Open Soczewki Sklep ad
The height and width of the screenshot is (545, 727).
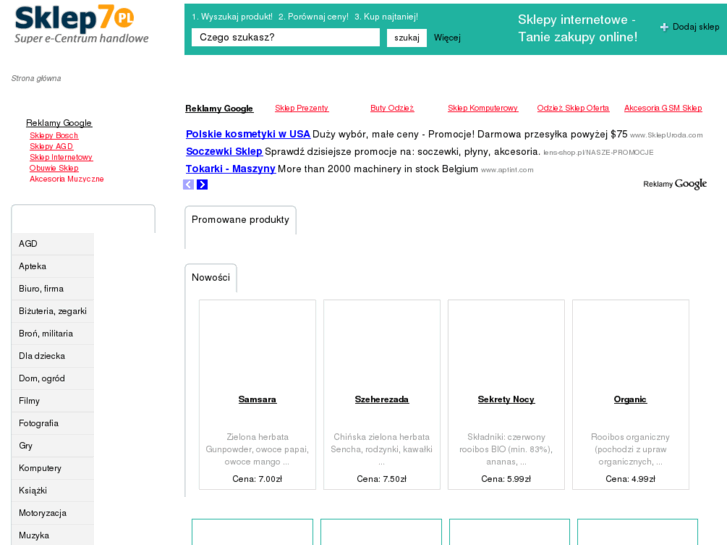224,152
